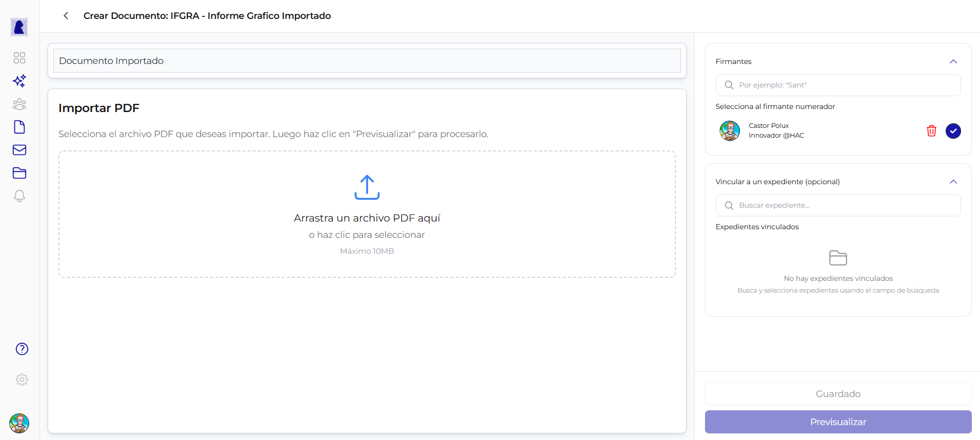This screenshot has width=980, height=440.
Task: Open the dashboard grid icon in sidebar
Action: click(x=19, y=58)
